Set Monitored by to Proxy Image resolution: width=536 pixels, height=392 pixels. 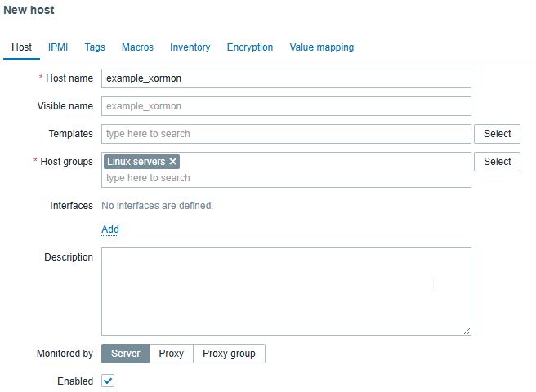171,354
